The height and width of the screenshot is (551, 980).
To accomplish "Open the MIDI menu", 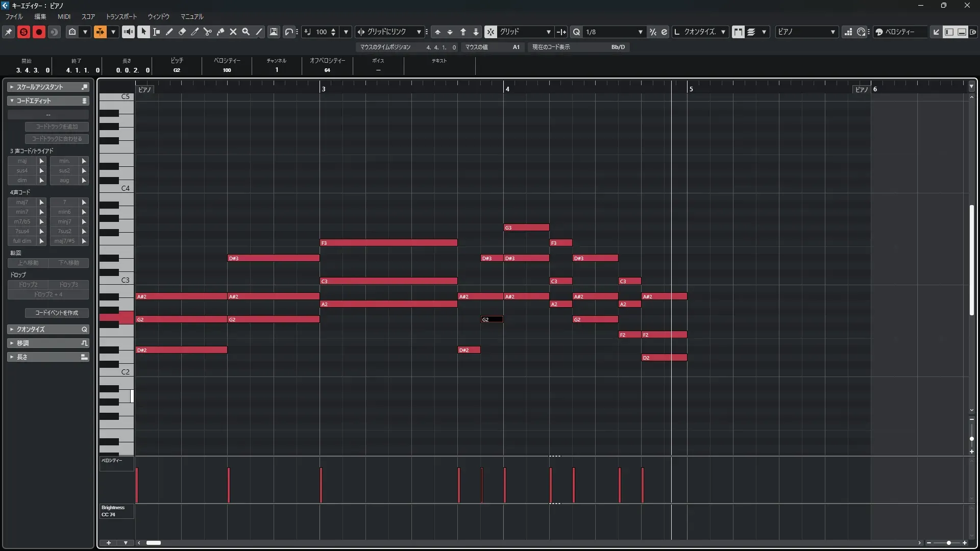I will [x=64, y=16].
